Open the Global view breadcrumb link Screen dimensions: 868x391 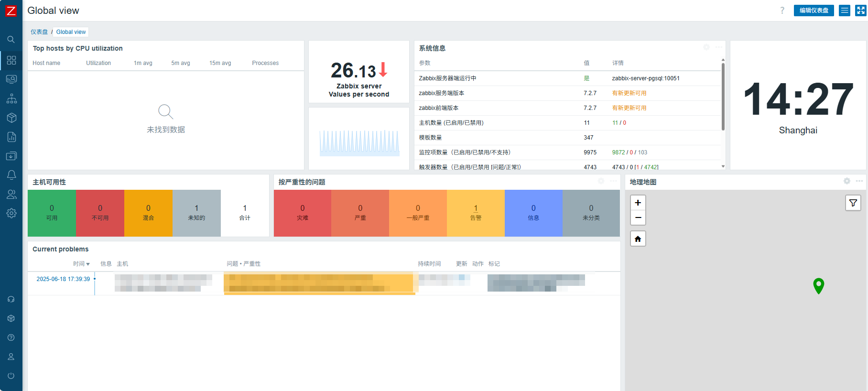(x=71, y=32)
